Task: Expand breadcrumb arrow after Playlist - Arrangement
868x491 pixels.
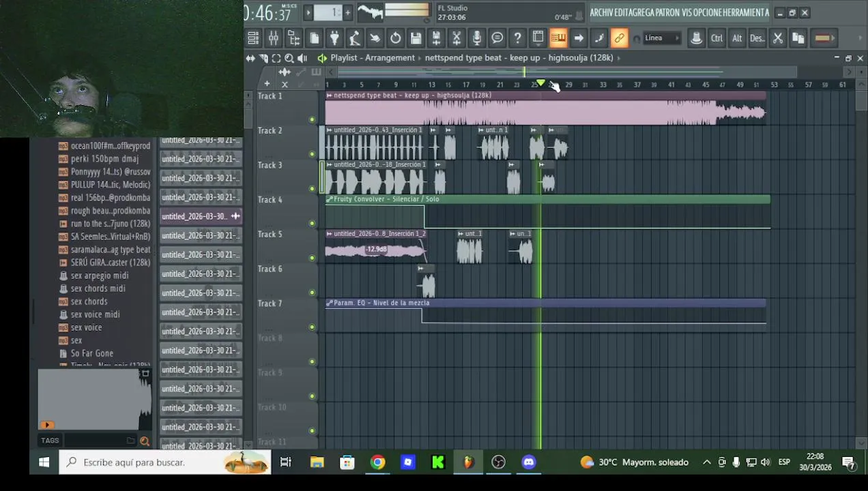Action: click(420, 58)
